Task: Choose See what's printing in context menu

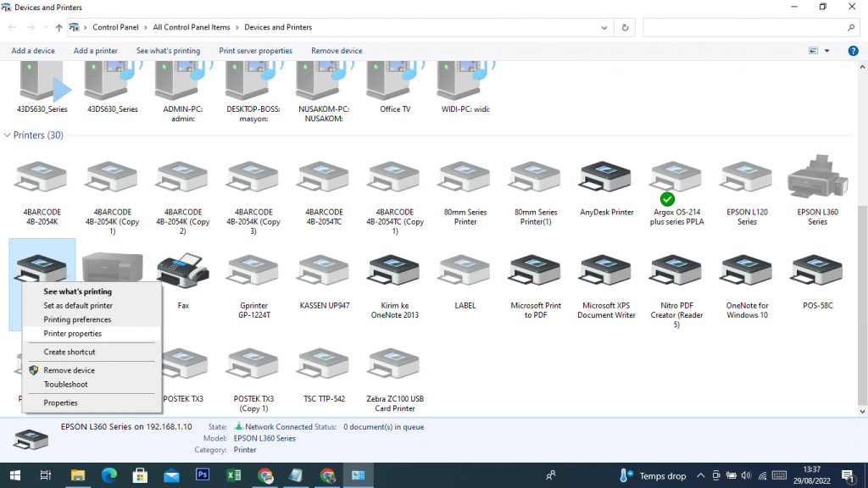Action: pyautogui.click(x=92, y=291)
